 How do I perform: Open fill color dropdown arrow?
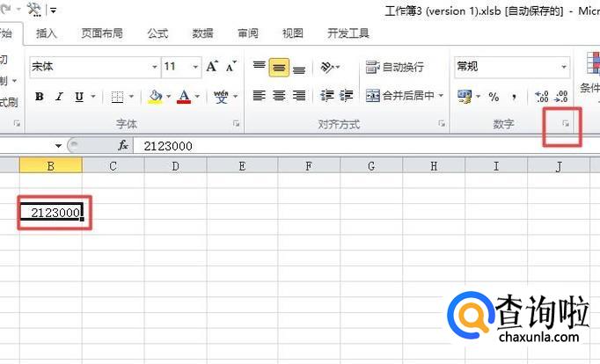click(x=168, y=97)
